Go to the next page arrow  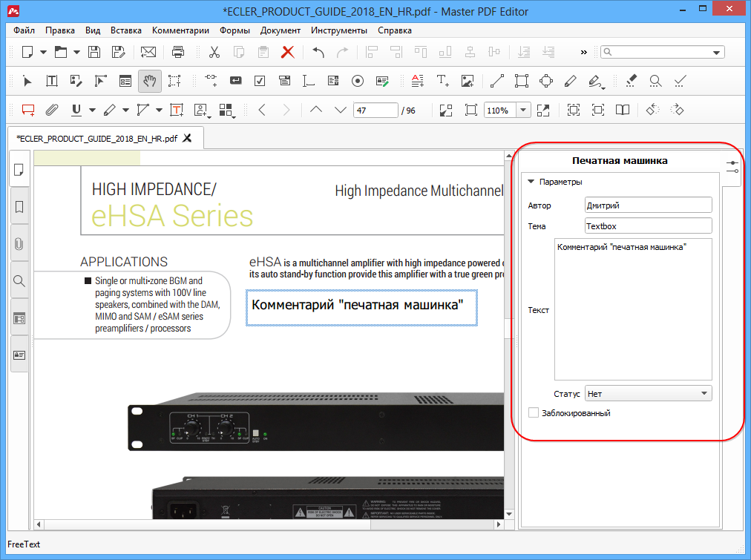pos(341,110)
